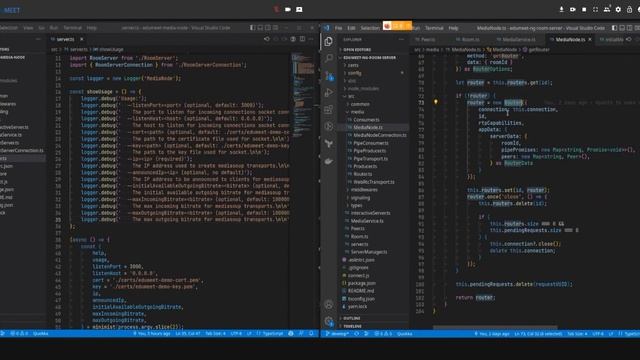This screenshot has height=360, width=640.
Task: Open Accounts icon in right activity bar
Action: click(329, 304)
